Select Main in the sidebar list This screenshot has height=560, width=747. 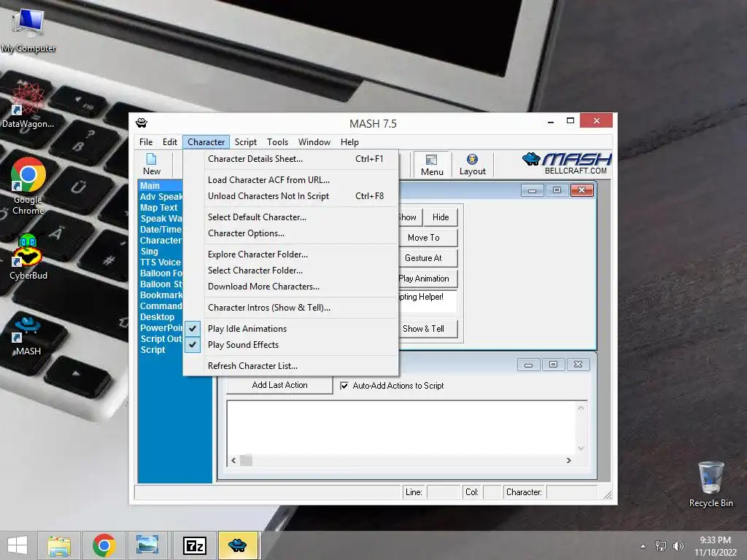[x=160, y=186]
